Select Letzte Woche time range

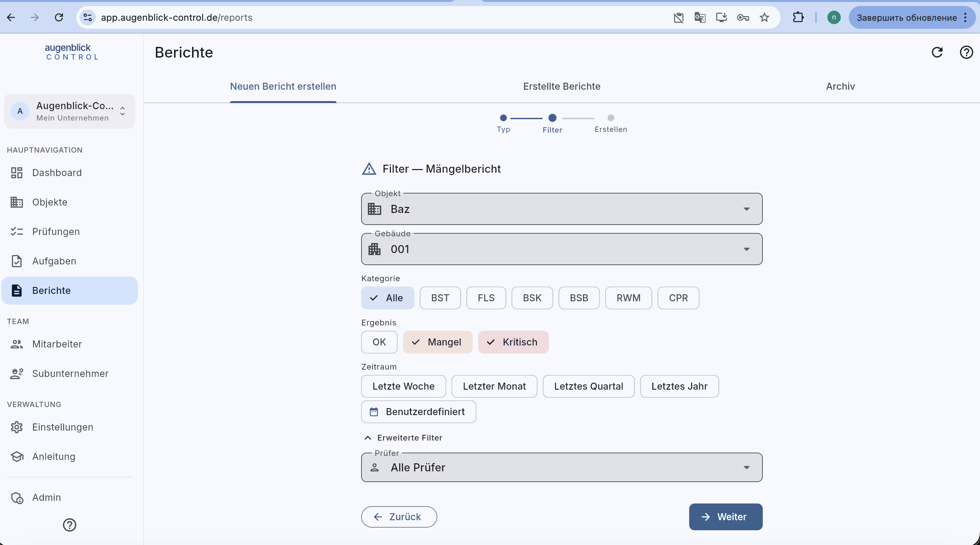pyautogui.click(x=403, y=386)
